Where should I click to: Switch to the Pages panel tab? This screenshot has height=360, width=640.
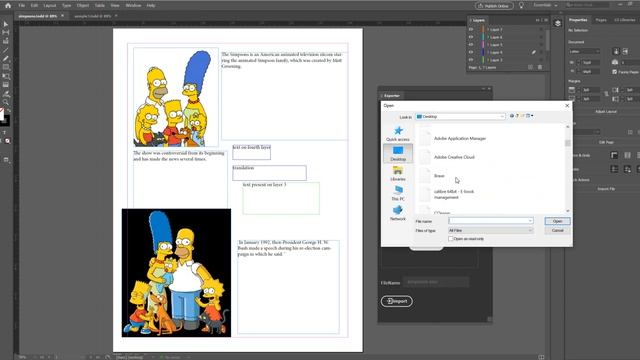(x=601, y=20)
